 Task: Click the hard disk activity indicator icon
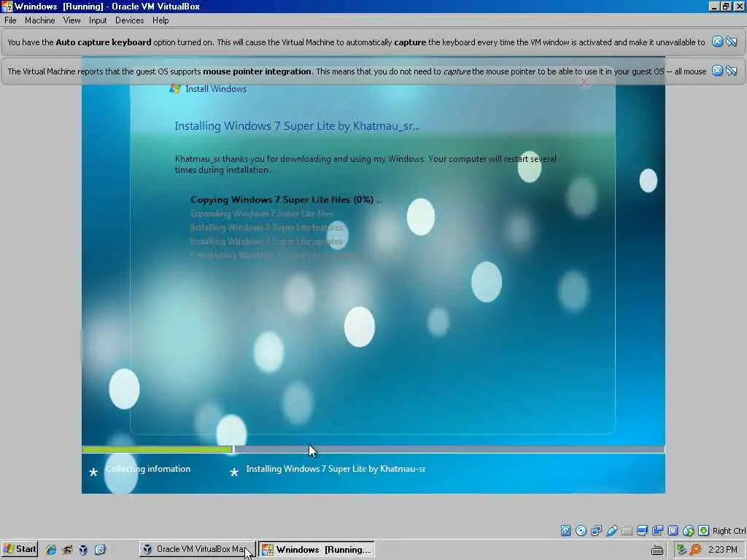[x=565, y=531]
